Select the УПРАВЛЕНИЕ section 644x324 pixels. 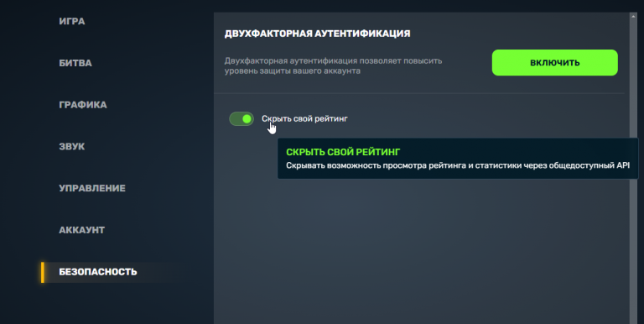[x=92, y=188]
